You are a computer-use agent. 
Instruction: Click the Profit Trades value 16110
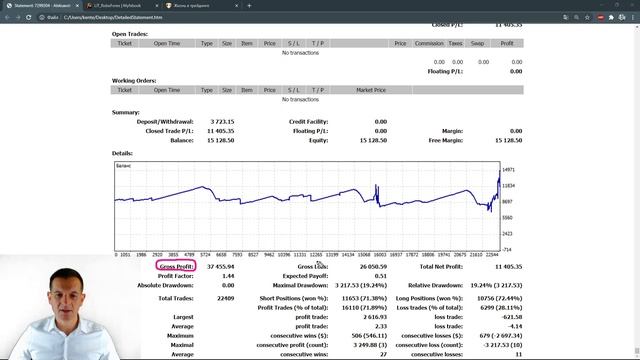pos(364,308)
